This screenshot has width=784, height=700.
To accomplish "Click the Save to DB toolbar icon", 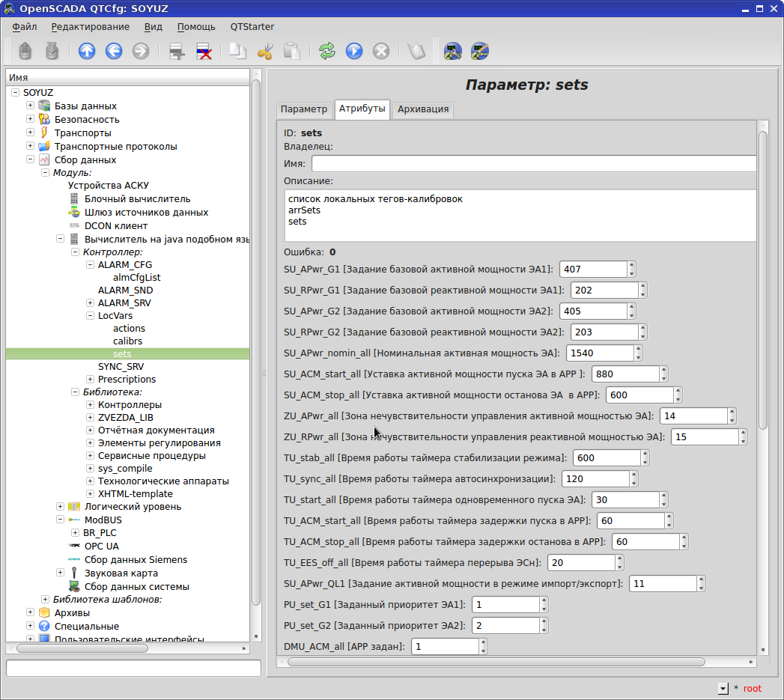I will 52,51.
